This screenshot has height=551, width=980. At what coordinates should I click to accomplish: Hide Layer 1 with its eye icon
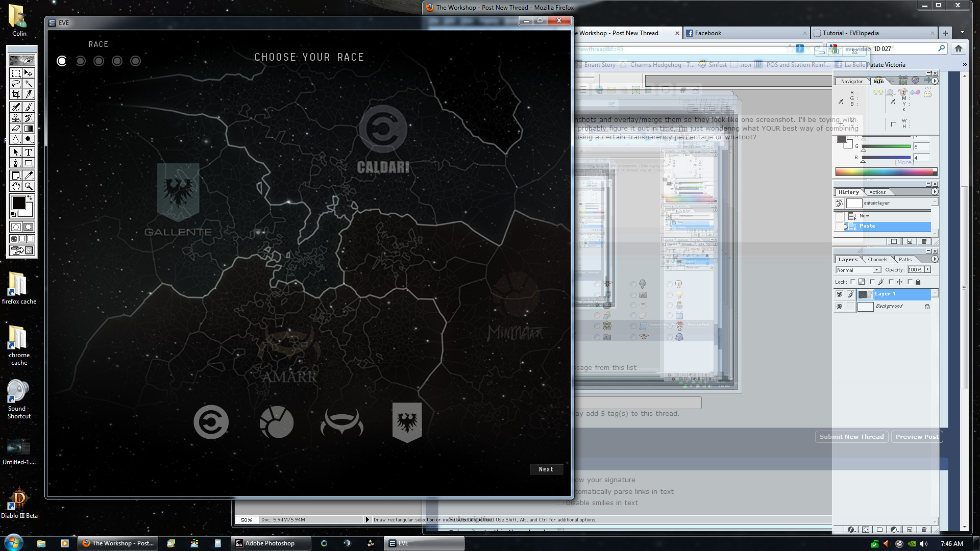point(839,294)
